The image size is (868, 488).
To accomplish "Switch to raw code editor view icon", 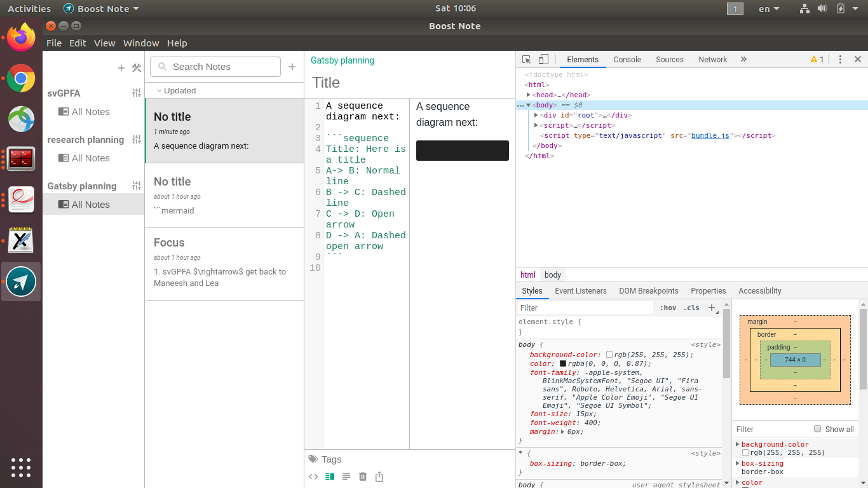I will pos(313,477).
